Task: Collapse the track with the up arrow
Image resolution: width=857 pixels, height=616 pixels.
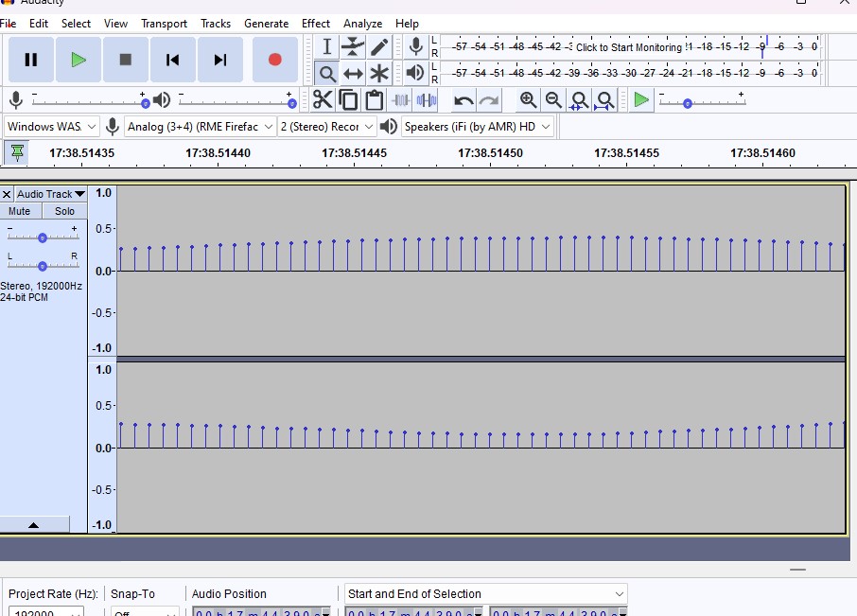Action: (34, 525)
